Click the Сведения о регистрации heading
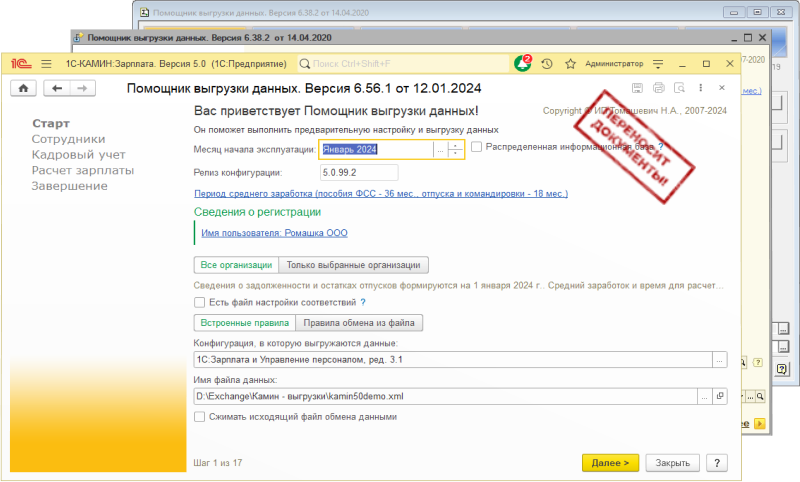The image size is (800, 482). [x=257, y=212]
